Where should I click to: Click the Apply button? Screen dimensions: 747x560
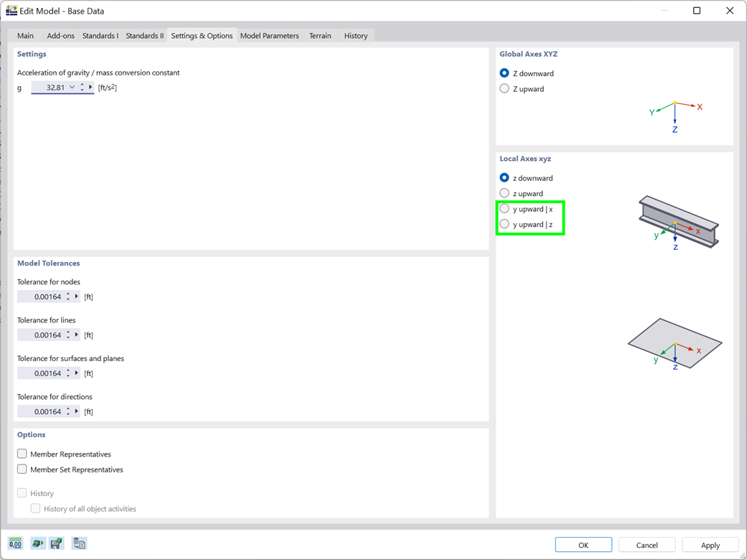point(710,545)
